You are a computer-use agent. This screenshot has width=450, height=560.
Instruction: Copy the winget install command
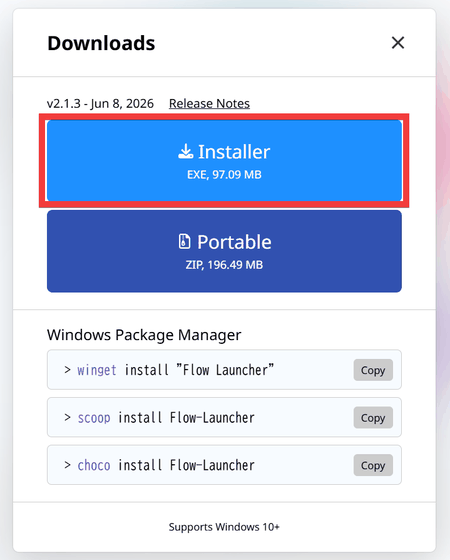[x=373, y=370]
